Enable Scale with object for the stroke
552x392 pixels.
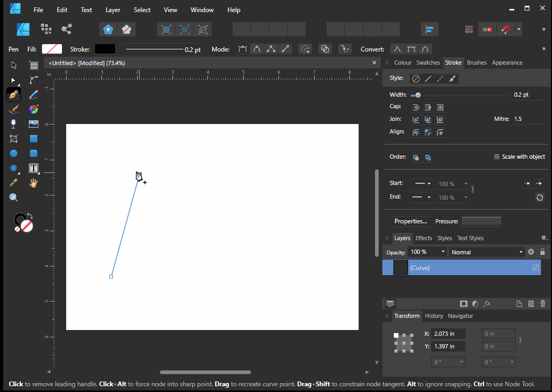(497, 156)
